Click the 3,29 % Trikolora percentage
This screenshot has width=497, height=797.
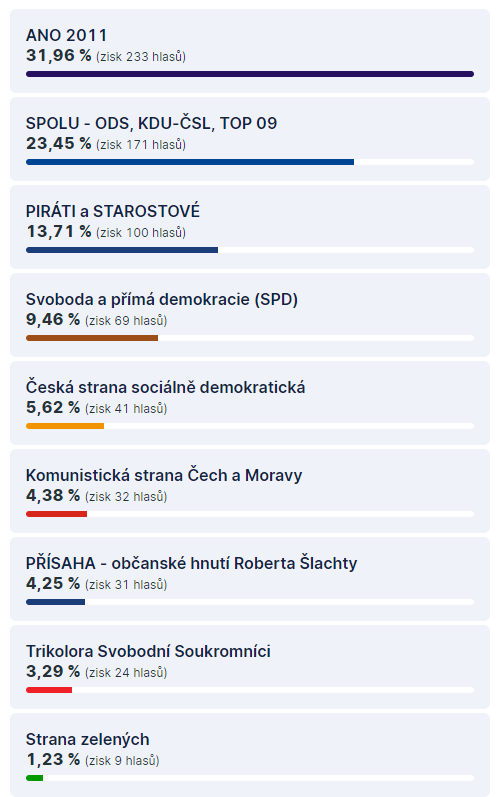(53, 671)
